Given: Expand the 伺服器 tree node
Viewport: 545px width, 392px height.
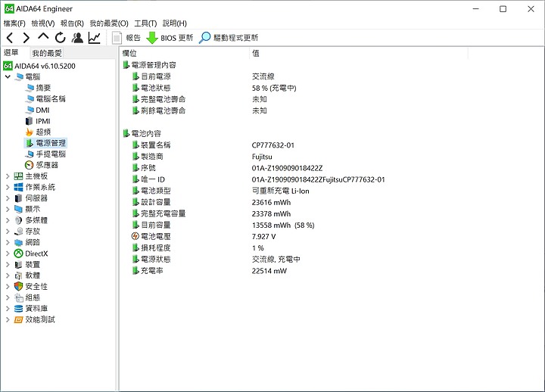Looking at the screenshot, I should [8, 198].
